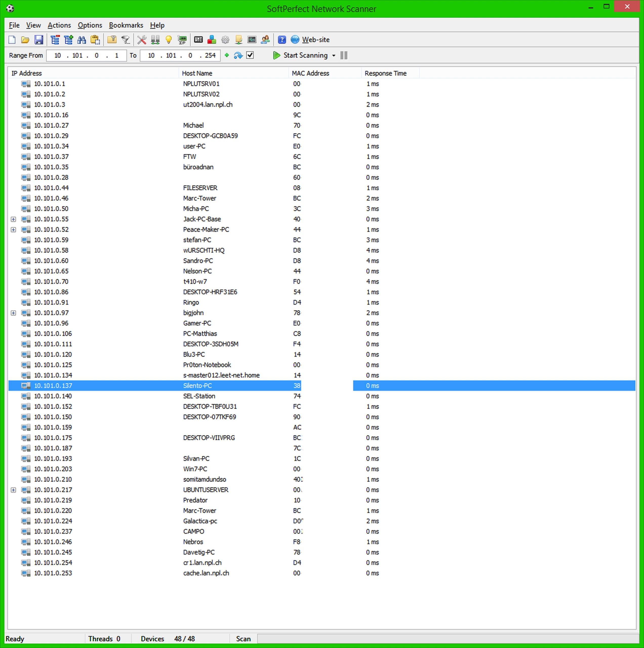Click the wrench and screwdriver options icon

(142, 40)
